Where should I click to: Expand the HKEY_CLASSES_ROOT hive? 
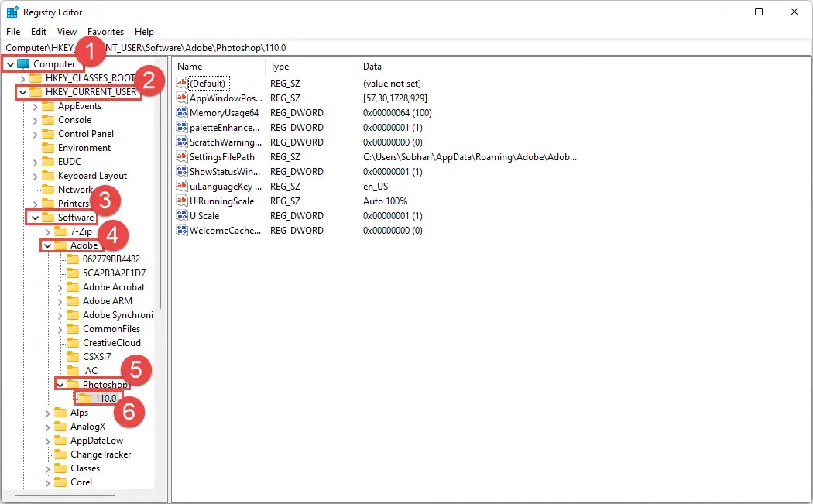(22, 78)
